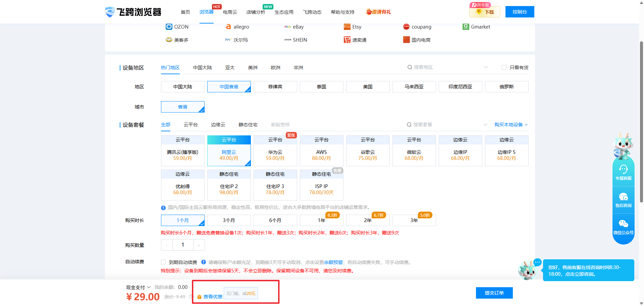Viewport: 644px width, 306px height.
Task: Click the auto-renewal info icon
Action: (204, 262)
